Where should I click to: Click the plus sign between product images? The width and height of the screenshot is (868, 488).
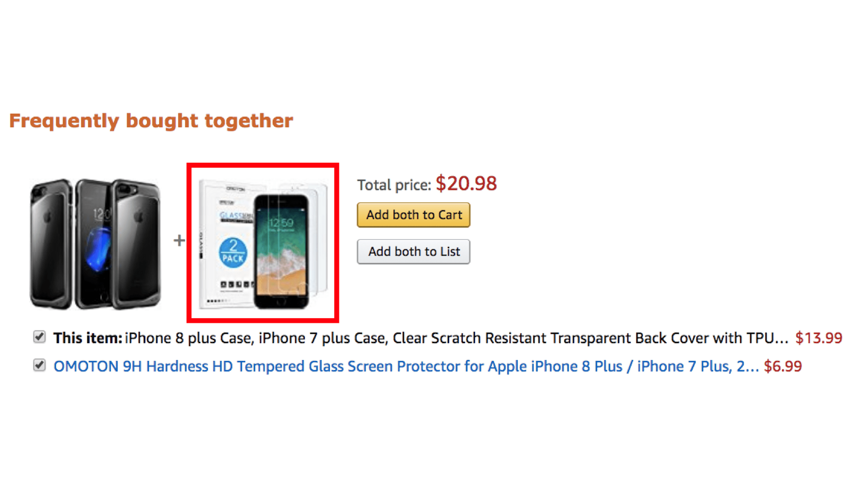click(179, 240)
